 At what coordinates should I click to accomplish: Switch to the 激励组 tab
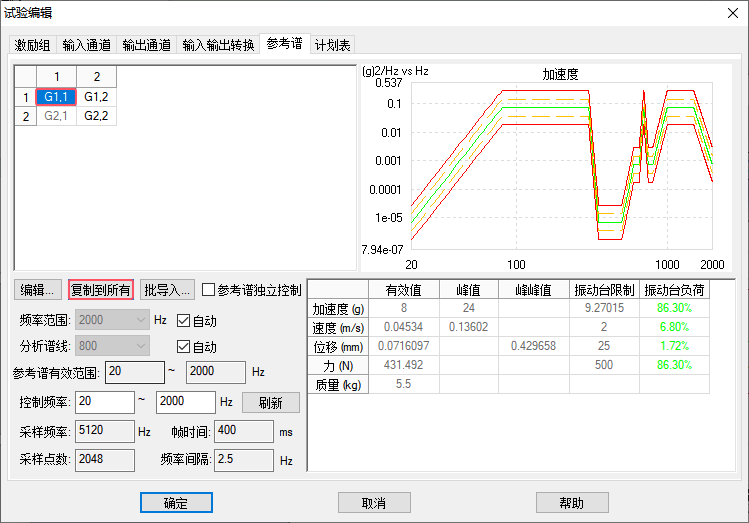(32, 45)
